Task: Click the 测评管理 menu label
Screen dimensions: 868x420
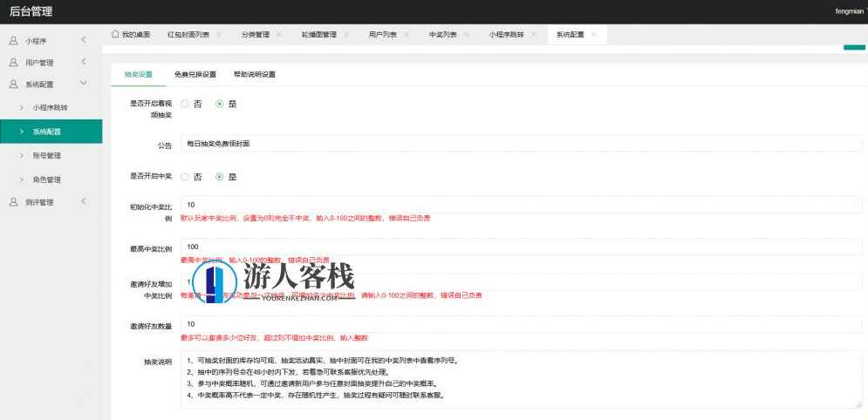Action: click(x=39, y=203)
